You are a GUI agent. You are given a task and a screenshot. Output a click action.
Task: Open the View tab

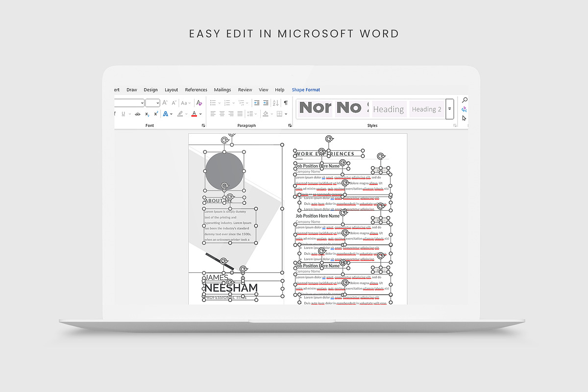point(264,90)
